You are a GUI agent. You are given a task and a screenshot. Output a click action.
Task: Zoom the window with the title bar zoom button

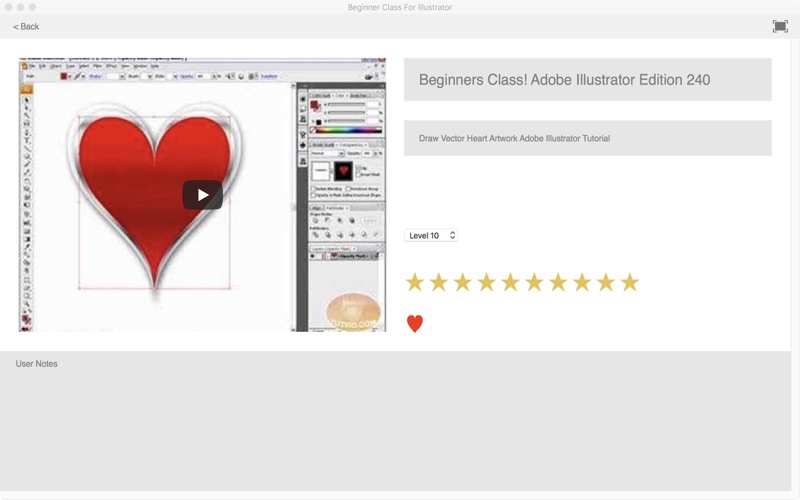pyautogui.click(x=32, y=7)
